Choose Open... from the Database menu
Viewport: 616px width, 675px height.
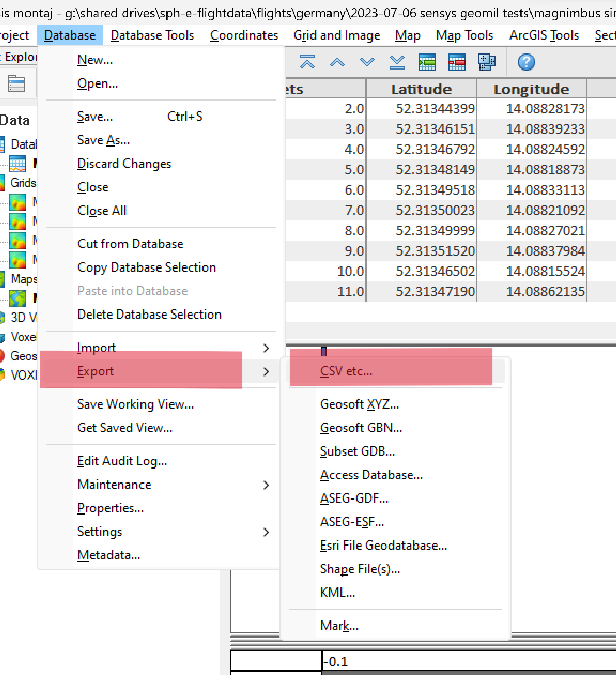coord(98,83)
